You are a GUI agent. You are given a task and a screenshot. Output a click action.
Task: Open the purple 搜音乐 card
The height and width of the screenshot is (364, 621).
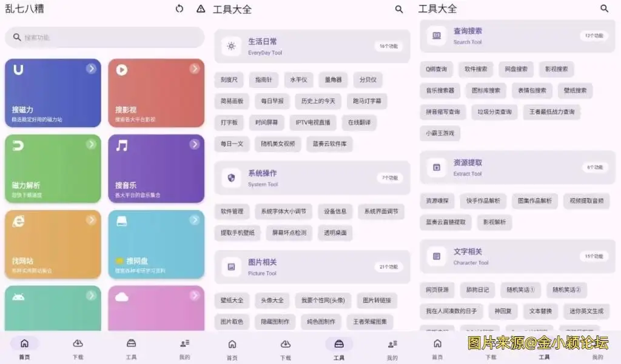coord(156,169)
